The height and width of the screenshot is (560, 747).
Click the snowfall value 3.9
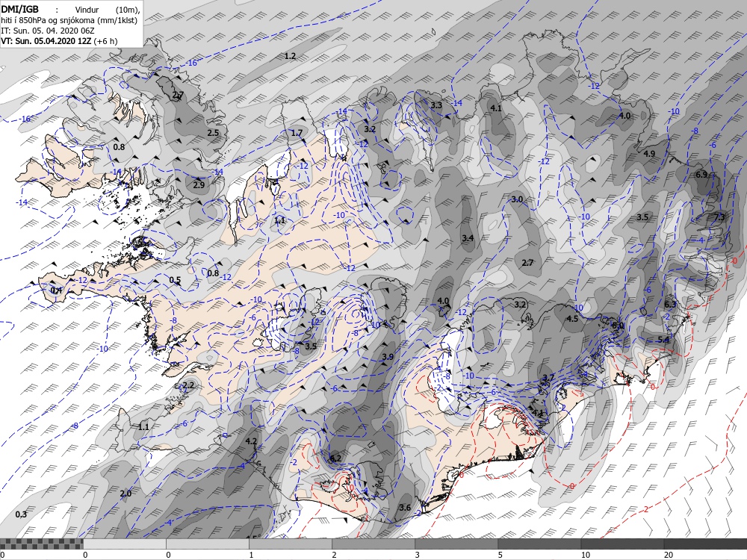[388, 357]
